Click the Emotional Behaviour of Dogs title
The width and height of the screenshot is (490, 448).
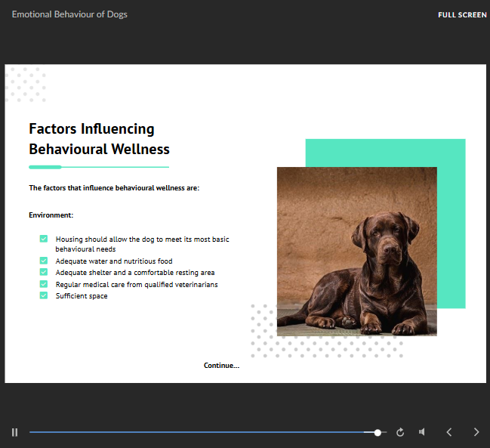point(69,14)
